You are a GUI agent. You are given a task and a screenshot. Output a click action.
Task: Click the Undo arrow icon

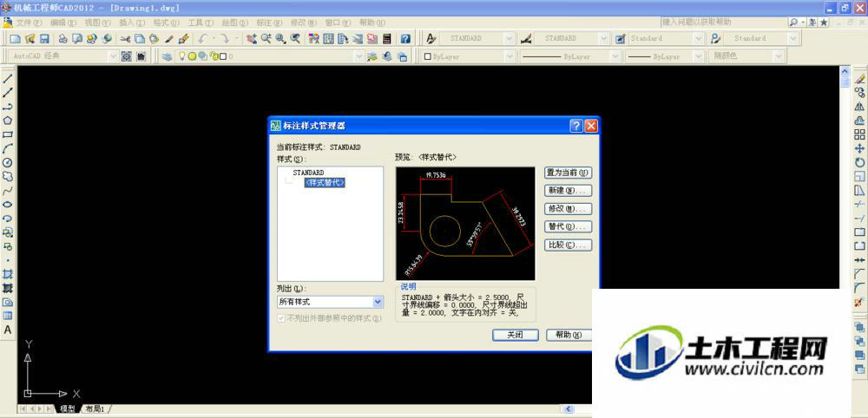click(x=202, y=39)
